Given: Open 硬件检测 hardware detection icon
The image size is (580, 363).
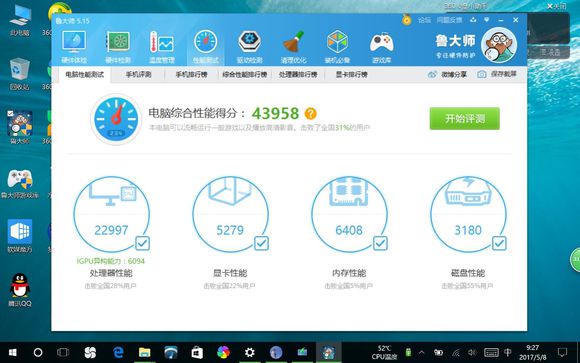Looking at the screenshot, I should 118,46.
